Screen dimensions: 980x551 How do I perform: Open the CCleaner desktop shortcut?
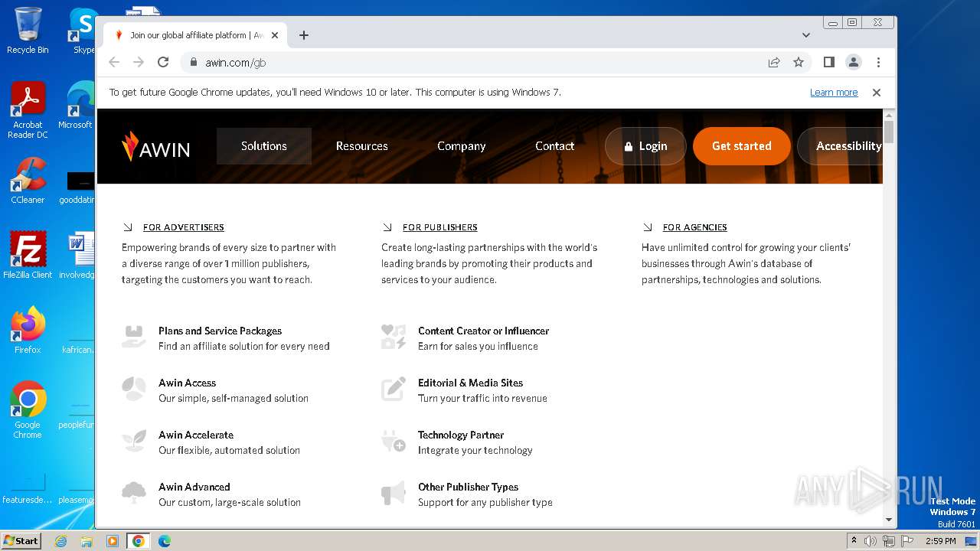tap(28, 181)
